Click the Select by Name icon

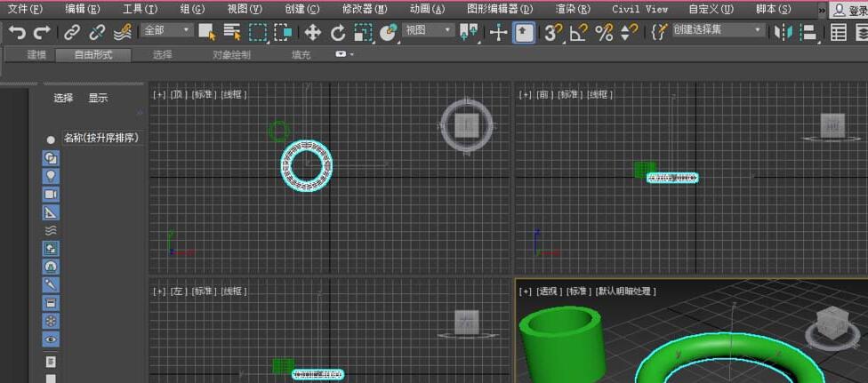[232, 33]
